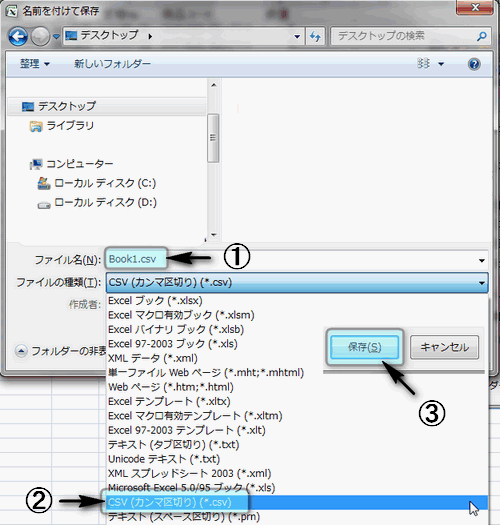Click the navigation pane scroll down arrow
500x525 pixels.
coord(214,235)
